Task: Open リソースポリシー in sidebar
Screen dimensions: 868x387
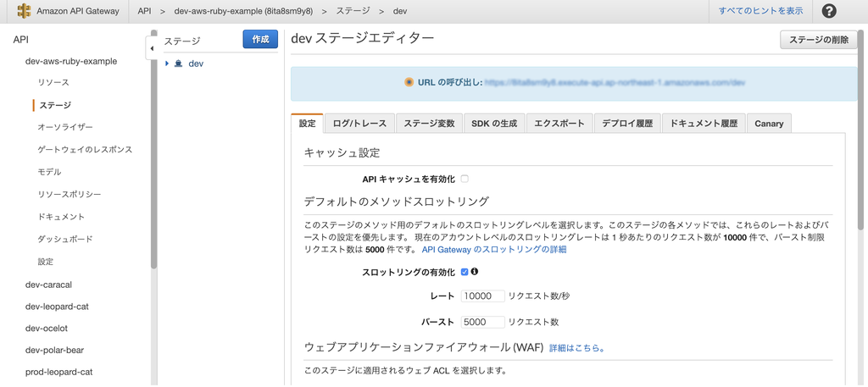Action: pyautogui.click(x=70, y=194)
